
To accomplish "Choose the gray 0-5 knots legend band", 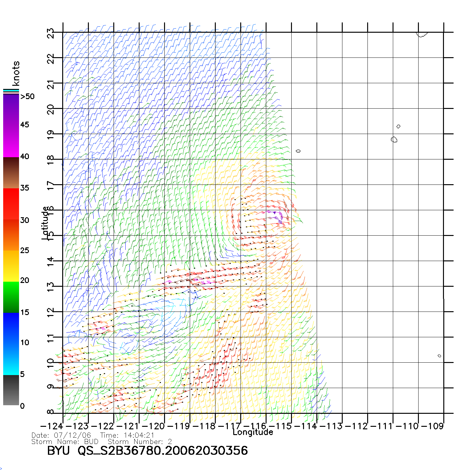I will 11,390.
